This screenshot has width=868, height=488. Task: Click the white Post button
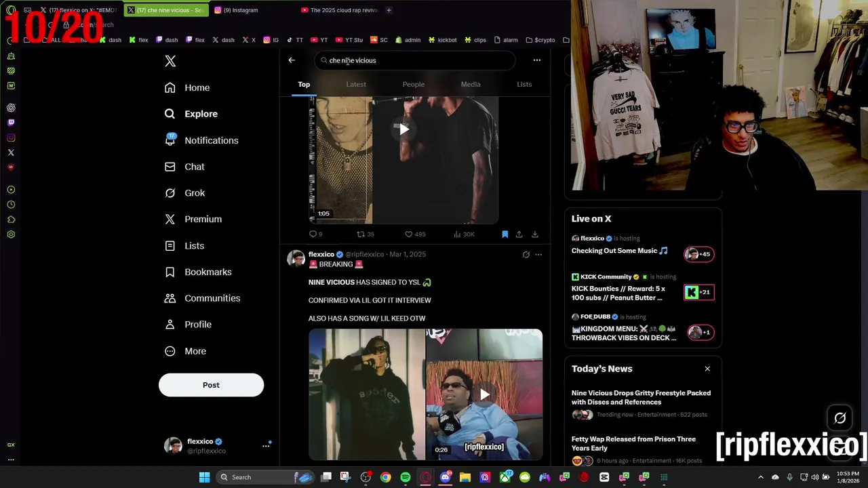211,385
